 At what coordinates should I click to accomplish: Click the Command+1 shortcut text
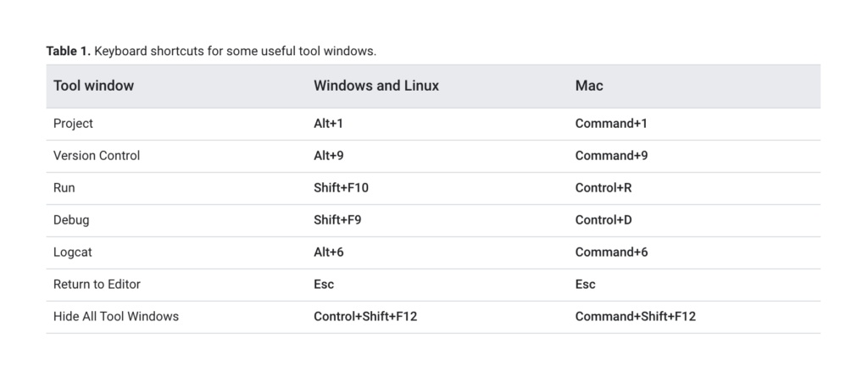[611, 124]
